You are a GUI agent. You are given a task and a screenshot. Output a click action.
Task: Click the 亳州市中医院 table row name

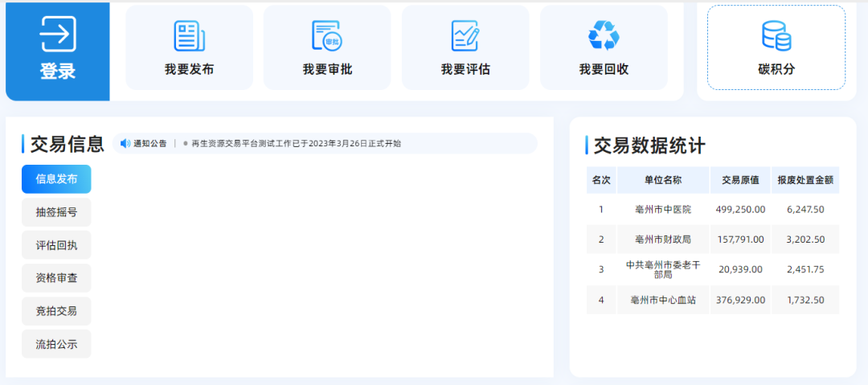tap(662, 210)
